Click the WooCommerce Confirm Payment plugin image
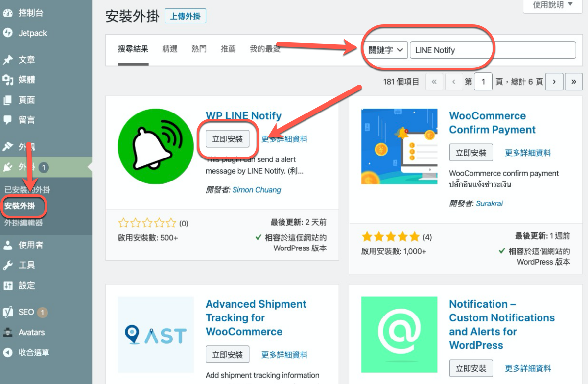 399,146
